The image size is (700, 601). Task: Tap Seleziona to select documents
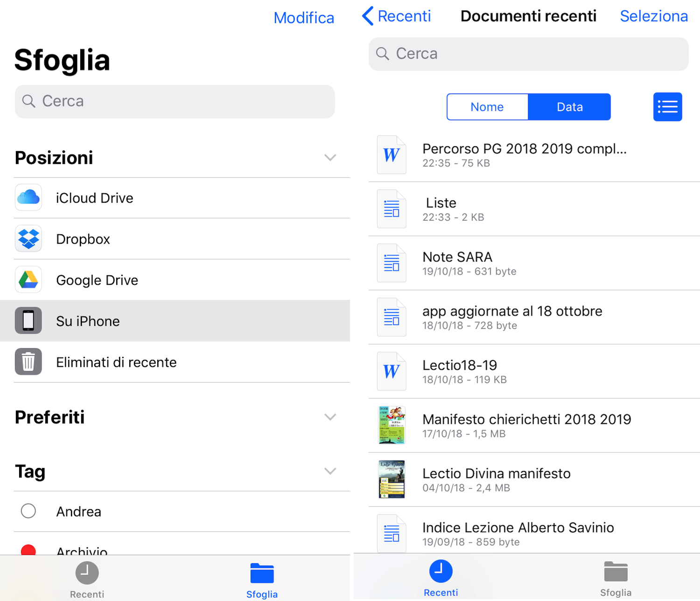pos(653,16)
